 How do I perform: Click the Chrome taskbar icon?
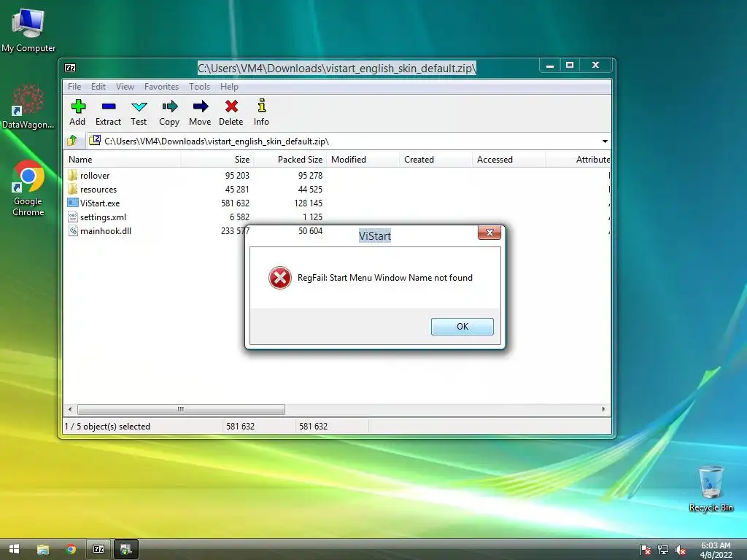coord(71,549)
